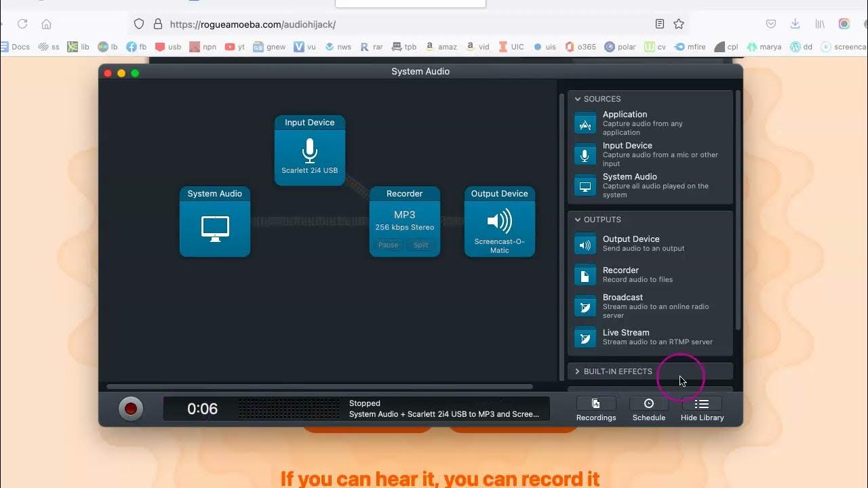Select the Output Device Screencast-O-Matic block
Viewport: 868px width, 488px height.
(x=500, y=222)
